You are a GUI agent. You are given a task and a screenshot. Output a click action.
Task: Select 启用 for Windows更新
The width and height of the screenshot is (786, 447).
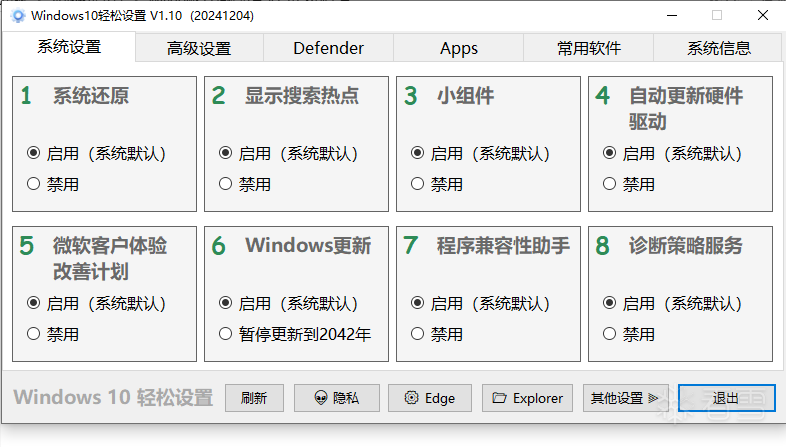tap(288, 303)
